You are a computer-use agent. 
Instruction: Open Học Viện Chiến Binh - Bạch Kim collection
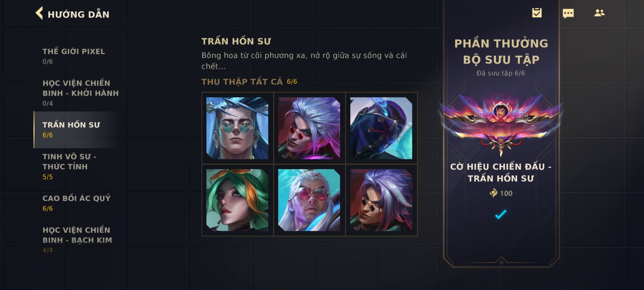pos(78,240)
